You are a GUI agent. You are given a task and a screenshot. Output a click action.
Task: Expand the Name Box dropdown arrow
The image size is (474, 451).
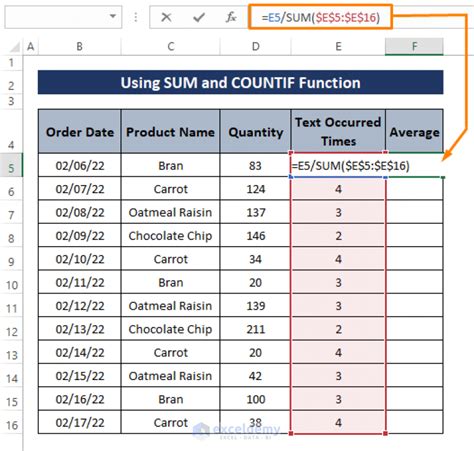point(113,16)
